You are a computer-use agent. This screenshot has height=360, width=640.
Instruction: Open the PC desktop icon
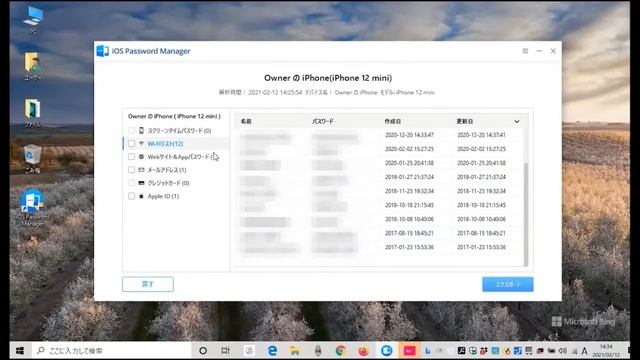click(33, 20)
